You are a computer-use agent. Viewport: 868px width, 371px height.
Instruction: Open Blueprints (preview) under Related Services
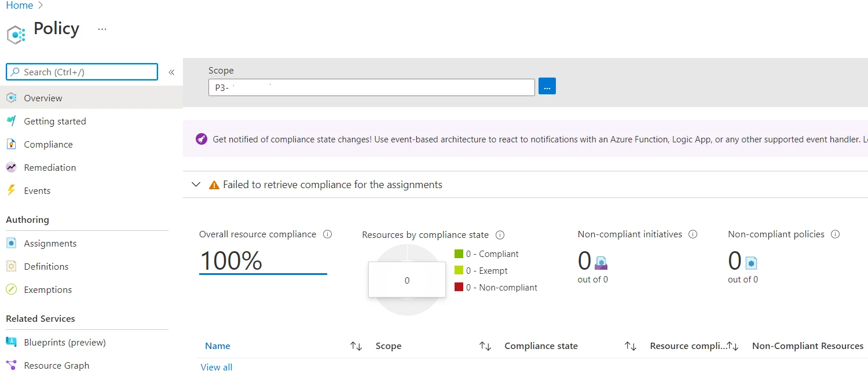pos(64,342)
